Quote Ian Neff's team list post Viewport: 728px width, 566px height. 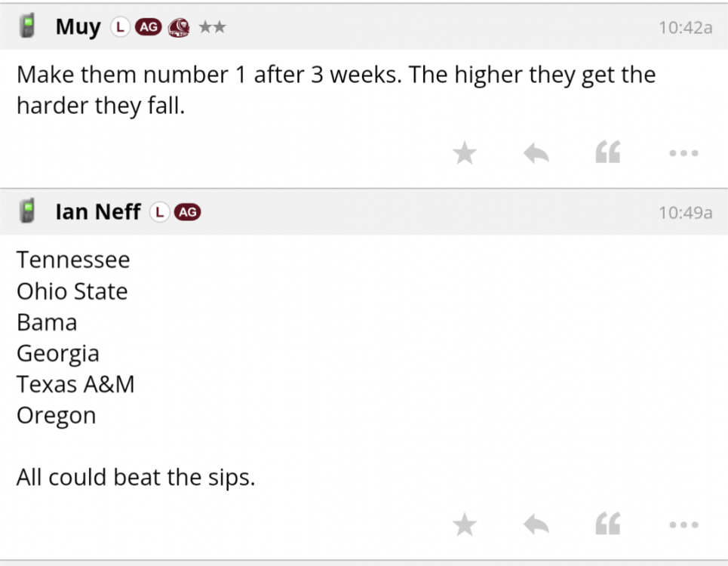pos(608,524)
